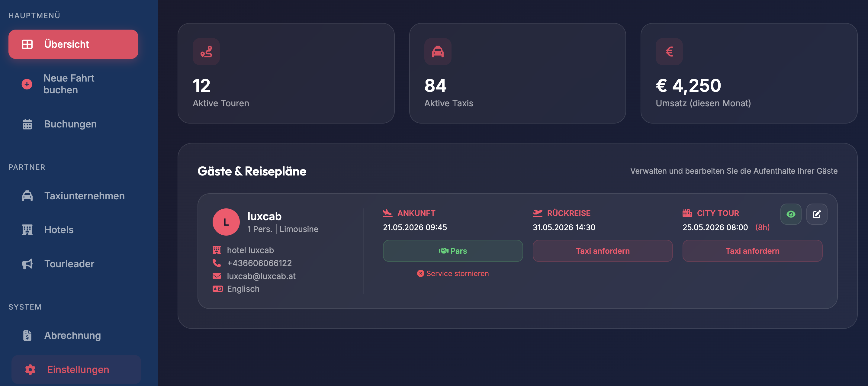Click the phone number +436606066122
868x386 pixels.
(x=259, y=263)
